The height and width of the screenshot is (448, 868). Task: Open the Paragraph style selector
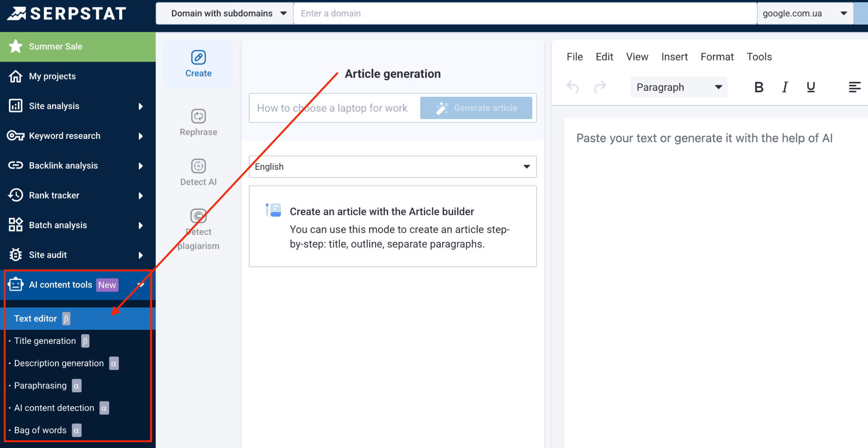pyautogui.click(x=678, y=87)
